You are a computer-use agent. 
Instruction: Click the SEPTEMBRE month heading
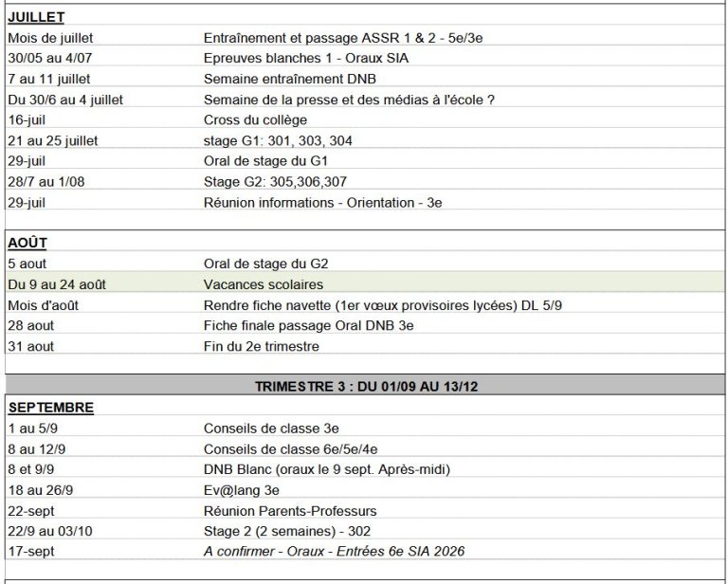pos(50,408)
